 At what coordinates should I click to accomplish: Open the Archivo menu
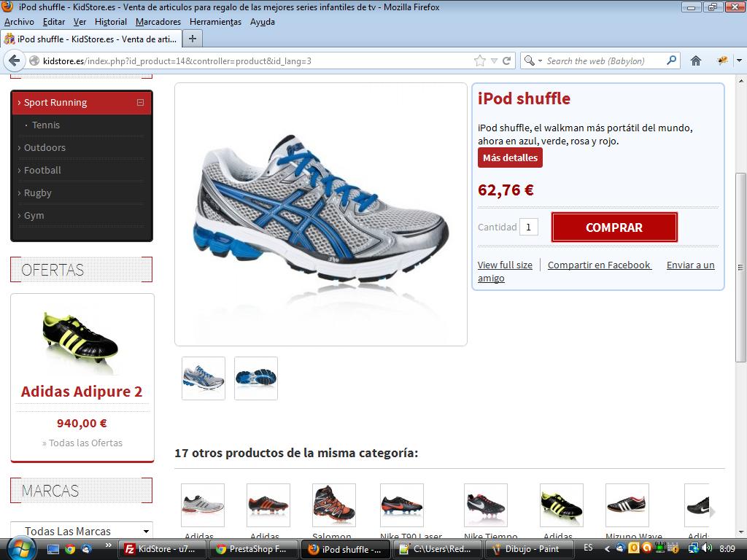19,22
